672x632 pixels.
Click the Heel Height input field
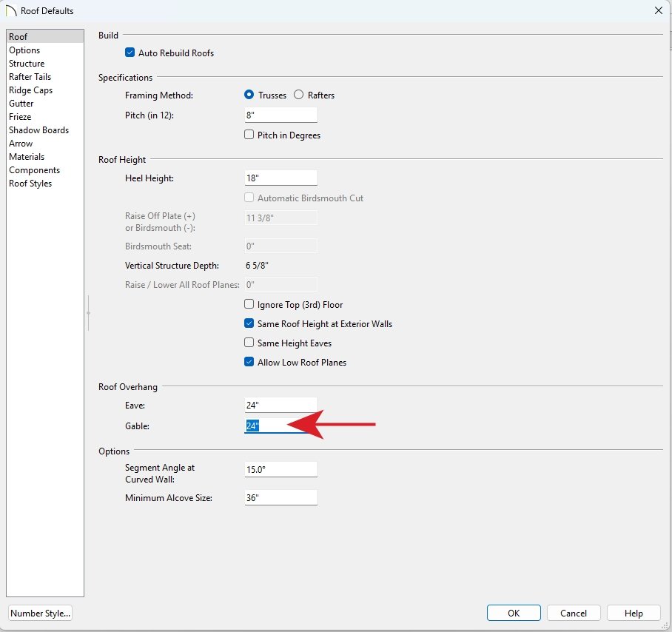pyautogui.click(x=280, y=178)
